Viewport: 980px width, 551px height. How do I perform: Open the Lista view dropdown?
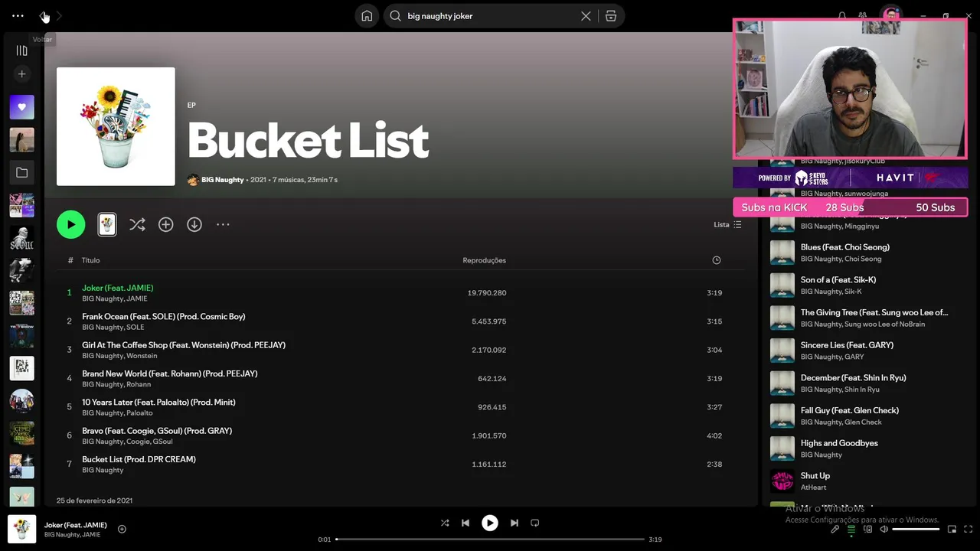point(727,224)
